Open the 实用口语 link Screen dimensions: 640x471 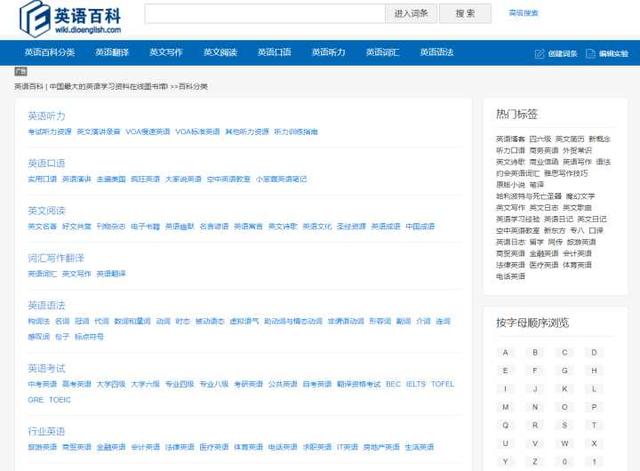42,179
